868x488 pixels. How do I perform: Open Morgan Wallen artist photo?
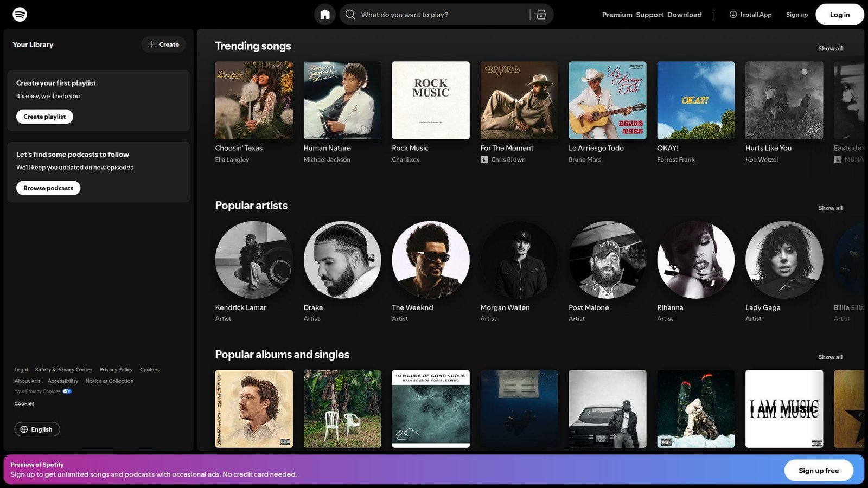(x=519, y=260)
